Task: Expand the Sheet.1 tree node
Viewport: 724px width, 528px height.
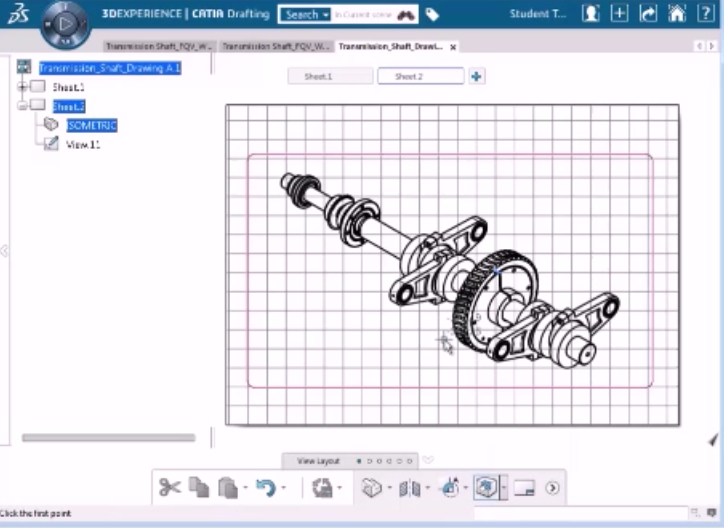Action: click(22, 87)
